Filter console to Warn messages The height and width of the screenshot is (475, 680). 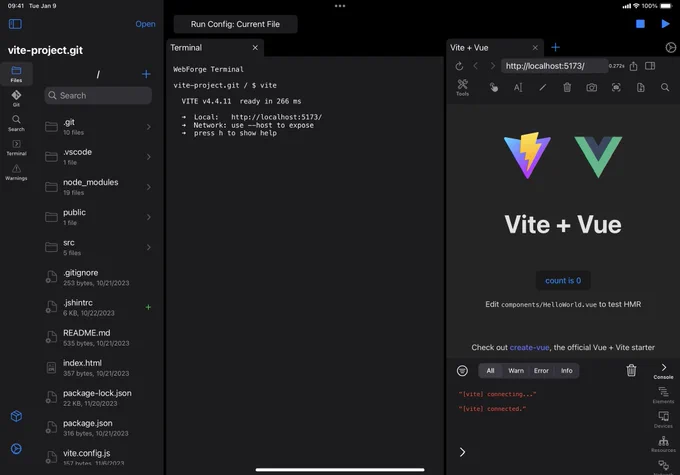point(516,370)
